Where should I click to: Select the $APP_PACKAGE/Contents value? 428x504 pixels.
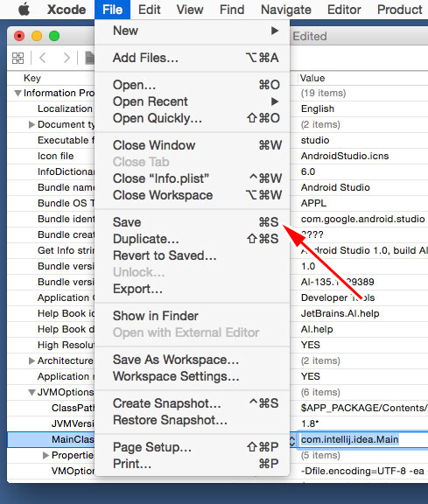[364, 408]
